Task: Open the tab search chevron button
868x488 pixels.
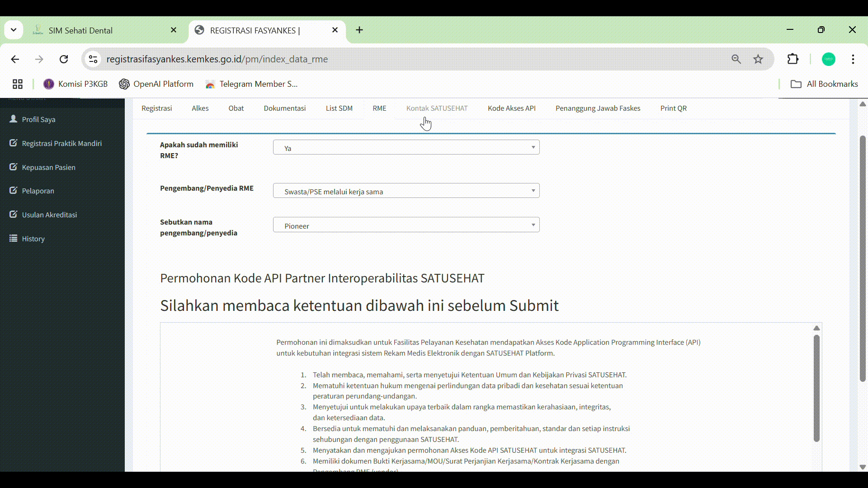Action: point(14,30)
